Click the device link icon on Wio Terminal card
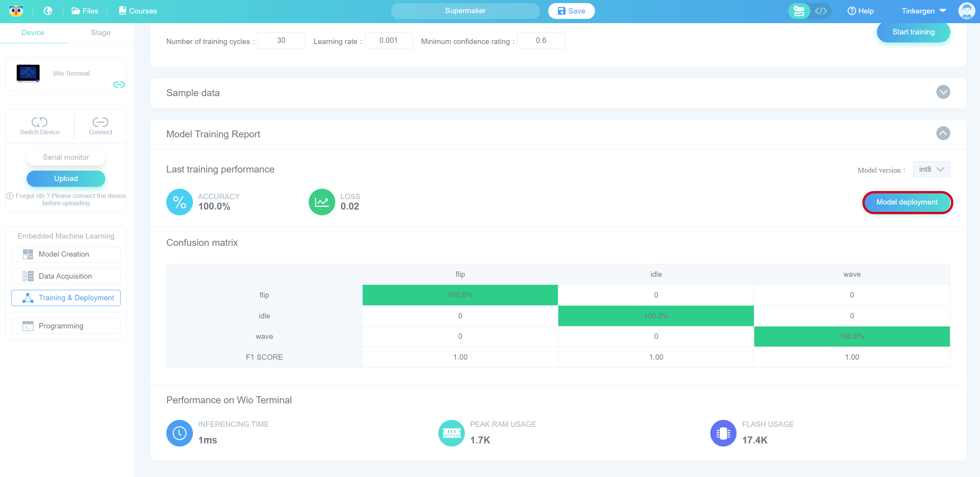This screenshot has width=980, height=477. pos(119,85)
